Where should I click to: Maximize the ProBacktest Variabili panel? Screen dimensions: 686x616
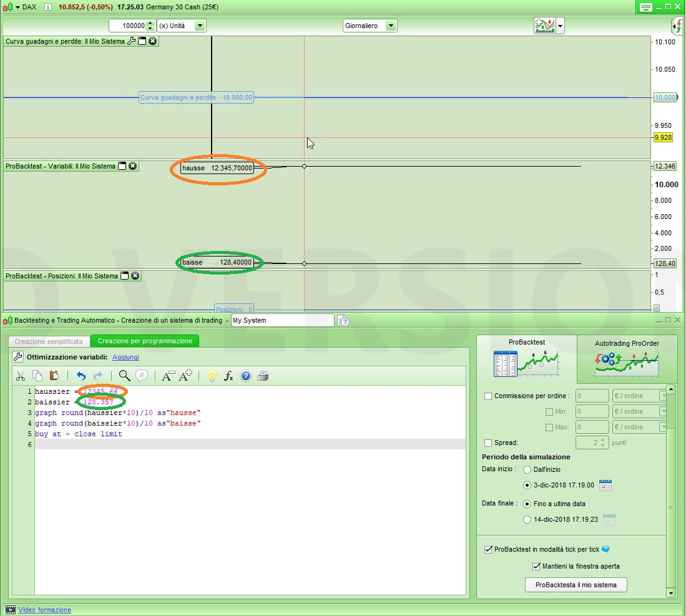click(x=122, y=166)
